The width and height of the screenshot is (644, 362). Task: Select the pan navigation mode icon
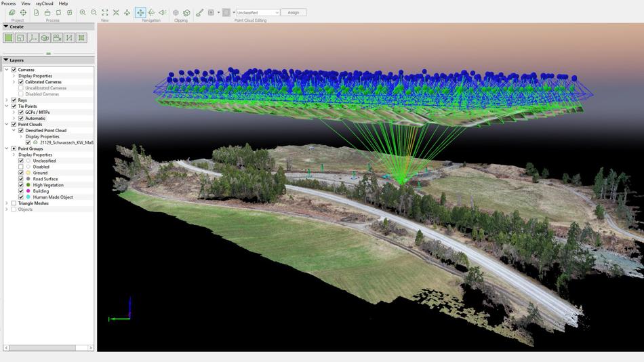(140, 12)
